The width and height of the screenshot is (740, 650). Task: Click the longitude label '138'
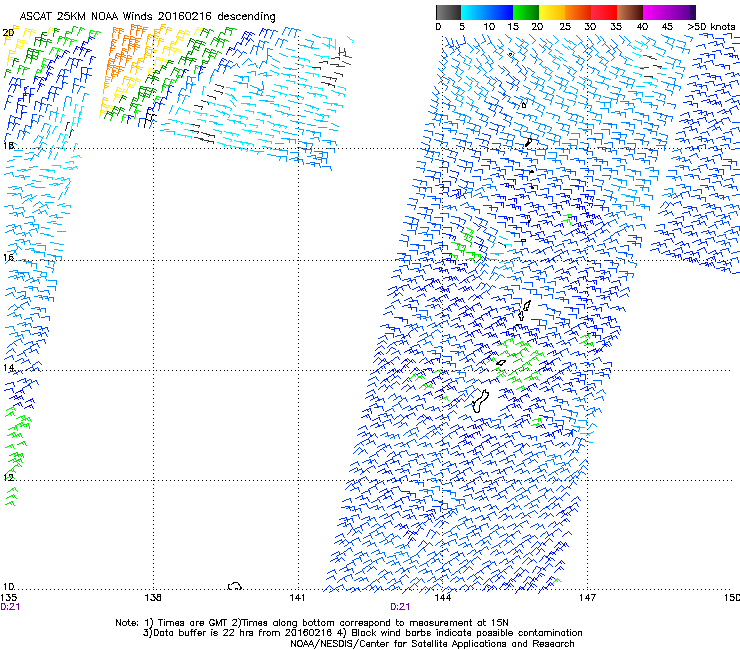coord(153,598)
